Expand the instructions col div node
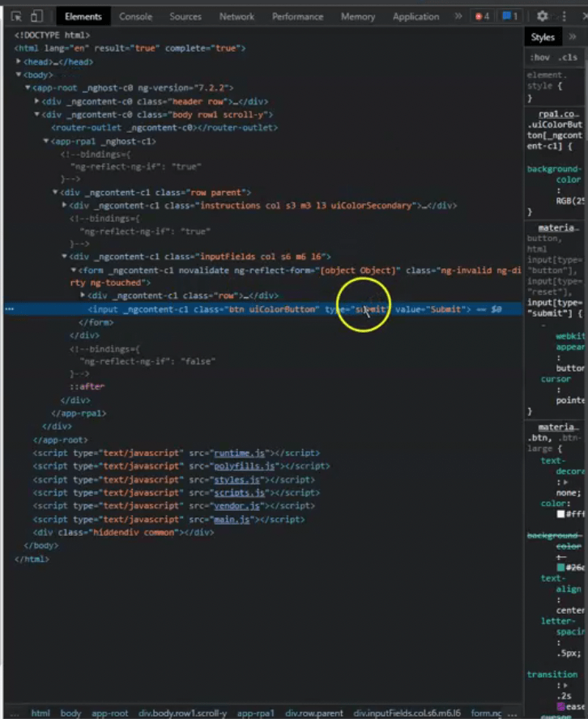The height and width of the screenshot is (719, 588). click(x=64, y=205)
